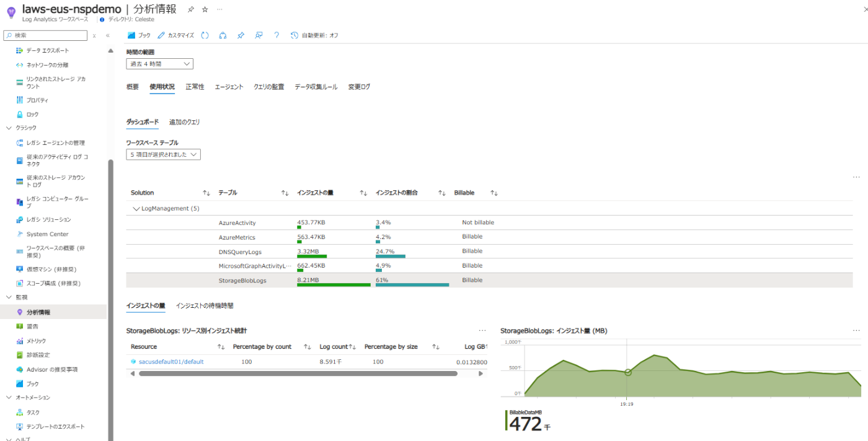Sort table by Solution column arrows
This screenshot has height=441, width=868.
[x=206, y=193]
